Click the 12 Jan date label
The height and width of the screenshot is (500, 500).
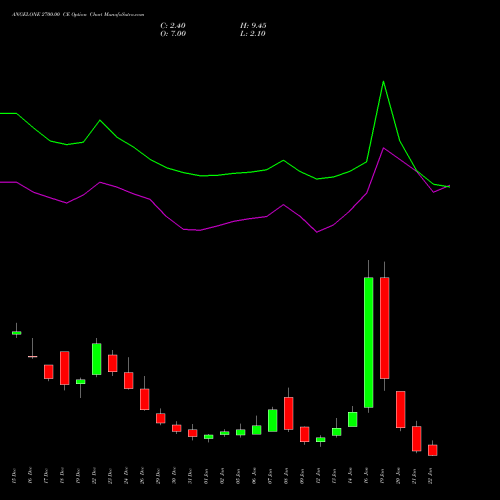coord(318,476)
